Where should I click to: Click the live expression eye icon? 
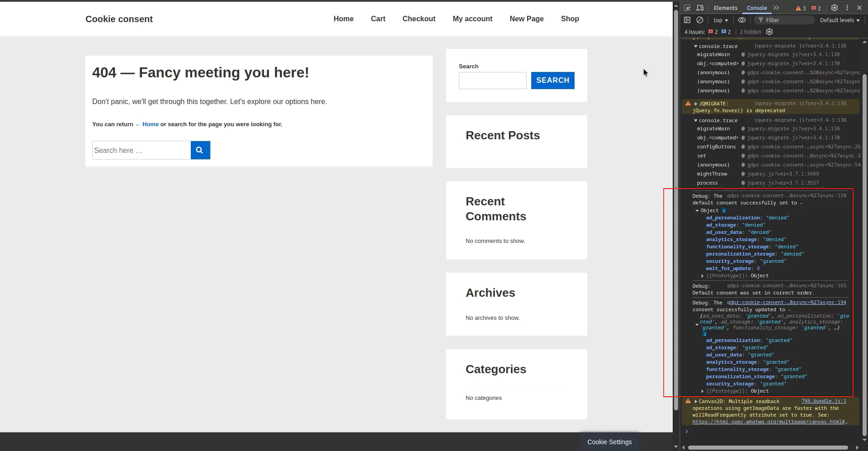pos(742,20)
